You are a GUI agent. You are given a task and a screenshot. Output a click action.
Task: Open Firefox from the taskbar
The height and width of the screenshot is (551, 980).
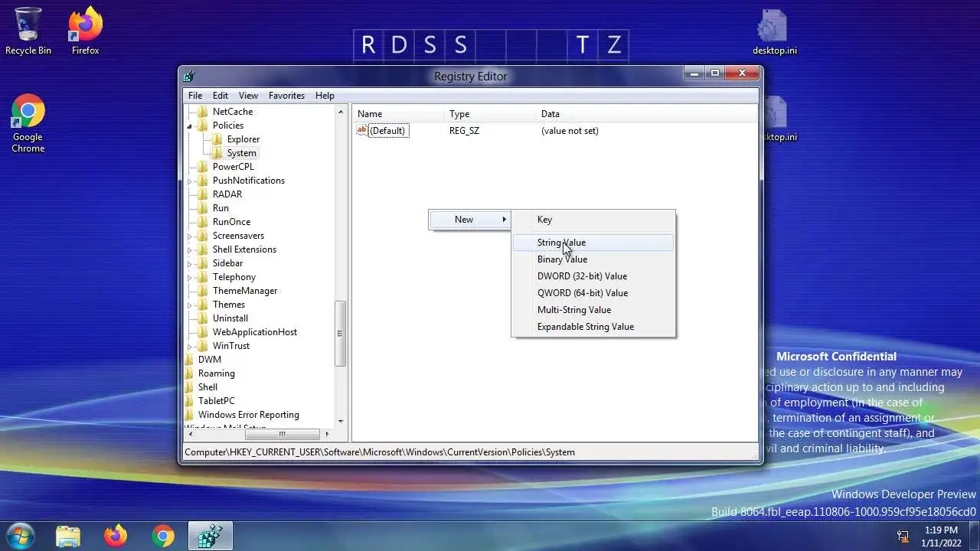point(116,536)
